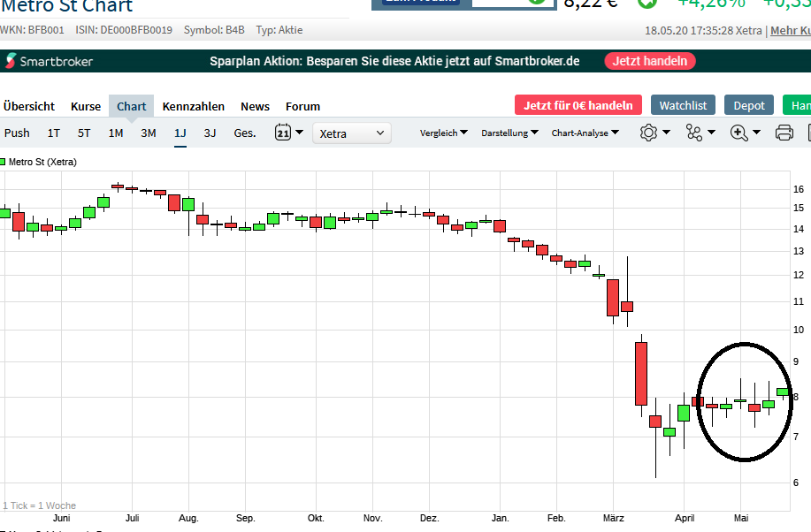Screen dimensions: 811x532
Task: Select the 1M time range
Action: click(116, 133)
